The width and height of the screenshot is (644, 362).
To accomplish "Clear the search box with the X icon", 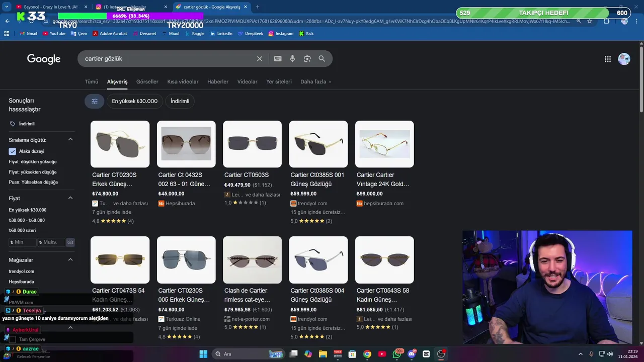I will (x=260, y=59).
